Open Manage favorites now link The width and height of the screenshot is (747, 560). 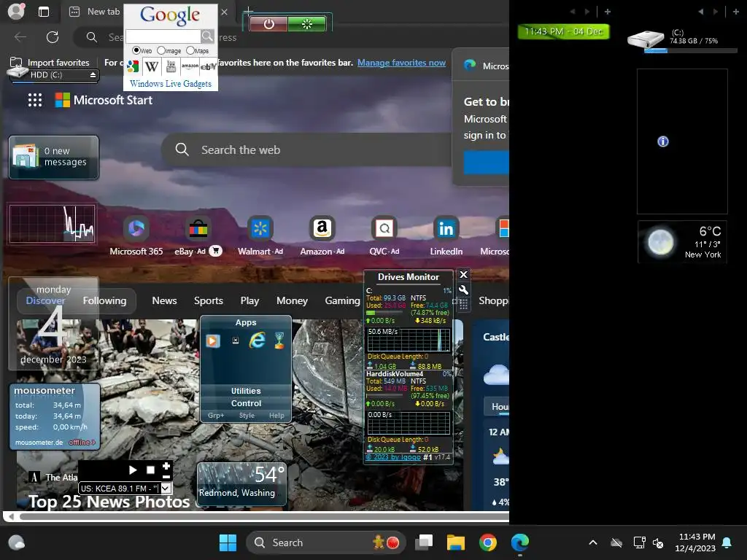(402, 63)
